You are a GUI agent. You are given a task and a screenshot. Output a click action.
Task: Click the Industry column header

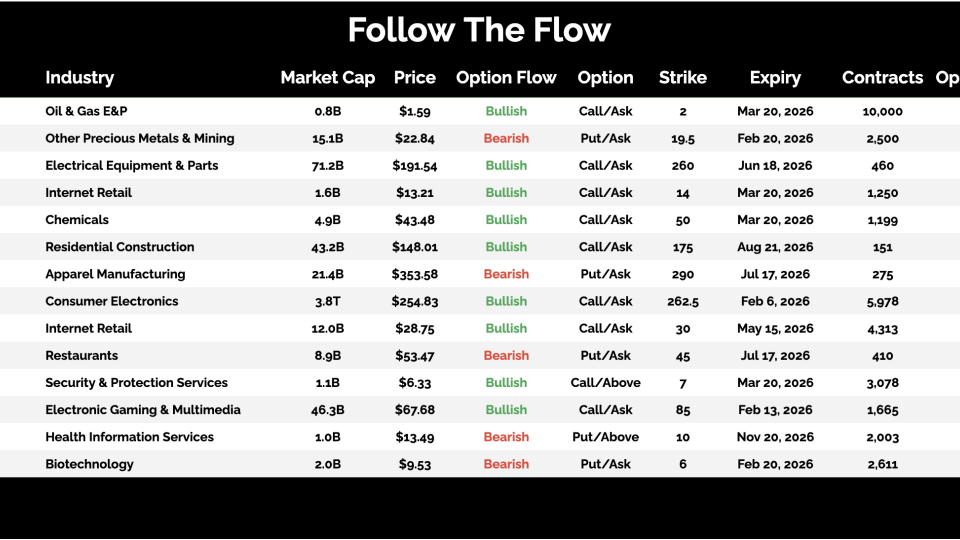pos(80,78)
